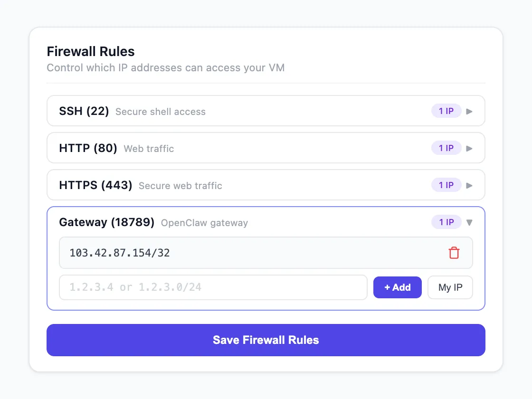532x399 pixels.
Task: Click the 103.42.87.154/32 address text
Action: coord(120,253)
